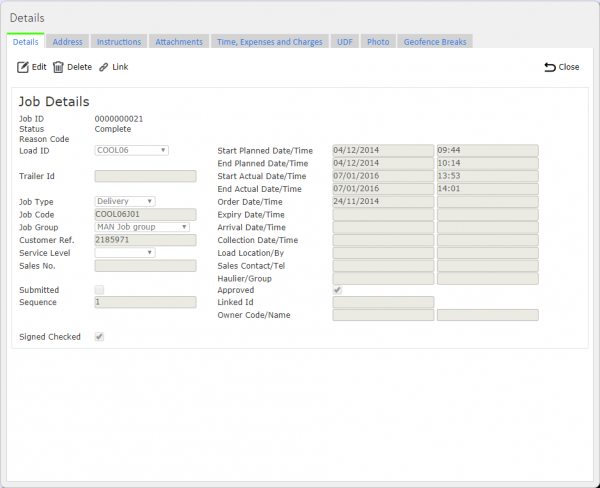Screen dimensions: 600x488
Task: Click the Start Planned date field 04/12/2014
Action: click(383, 150)
